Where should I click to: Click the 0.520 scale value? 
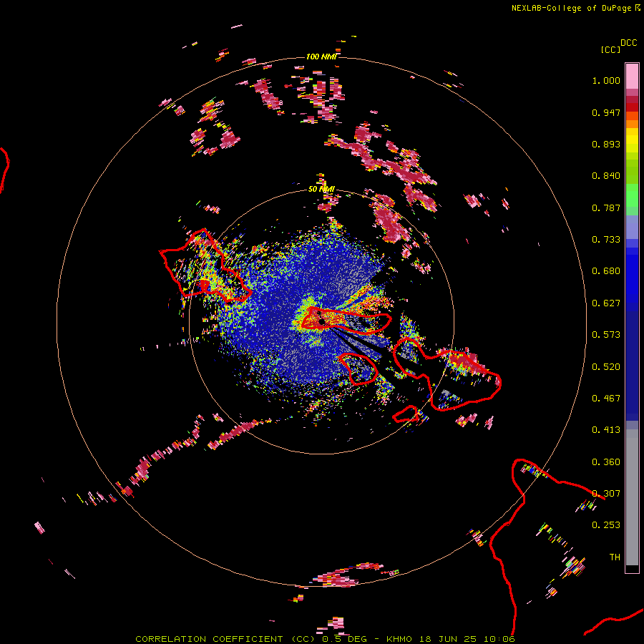(x=606, y=367)
